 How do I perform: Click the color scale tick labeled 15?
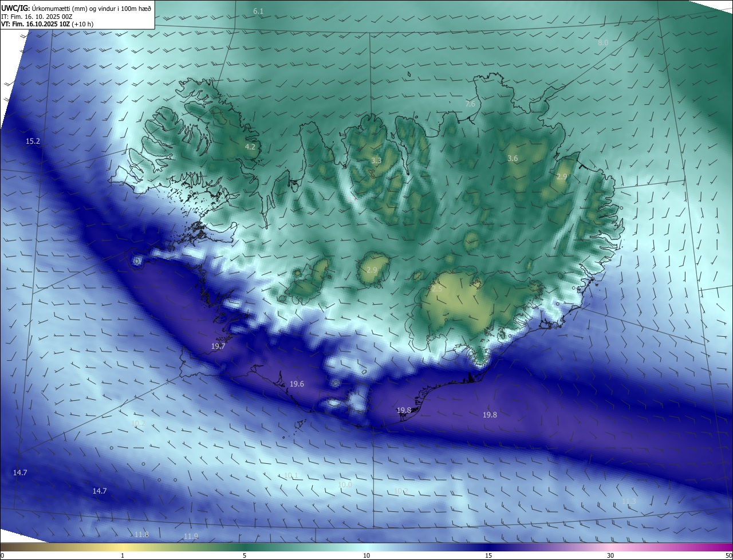(488, 555)
